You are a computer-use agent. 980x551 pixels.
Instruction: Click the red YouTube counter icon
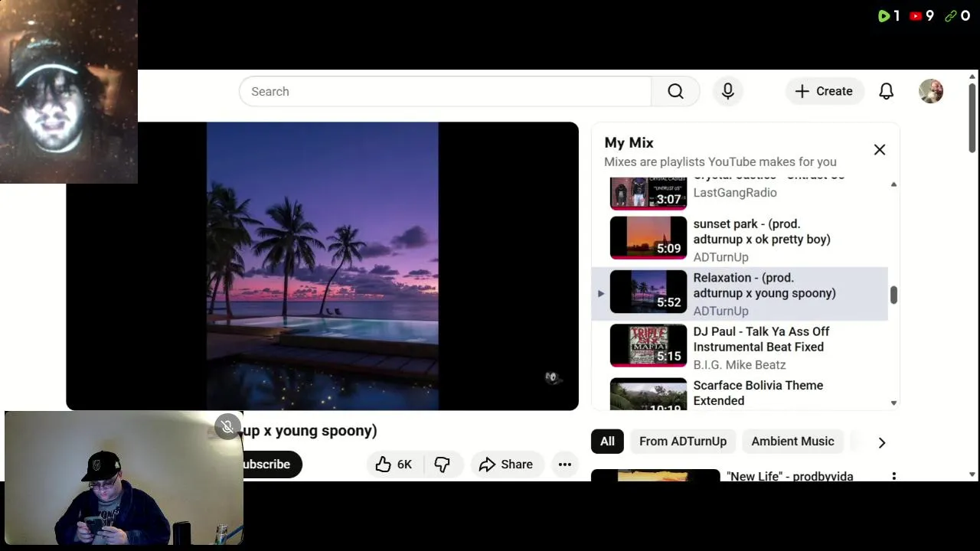click(x=916, y=15)
